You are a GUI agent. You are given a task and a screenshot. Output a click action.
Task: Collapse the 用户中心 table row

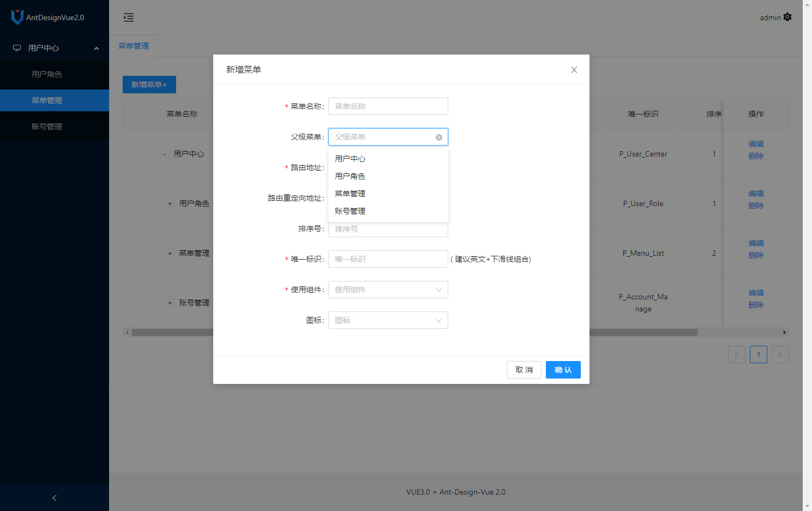pyautogui.click(x=165, y=154)
